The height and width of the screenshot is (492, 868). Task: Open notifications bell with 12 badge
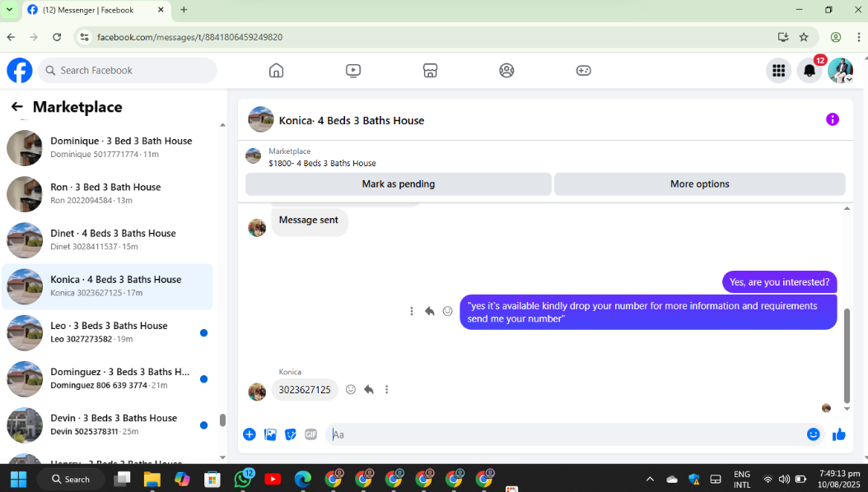coord(810,71)
